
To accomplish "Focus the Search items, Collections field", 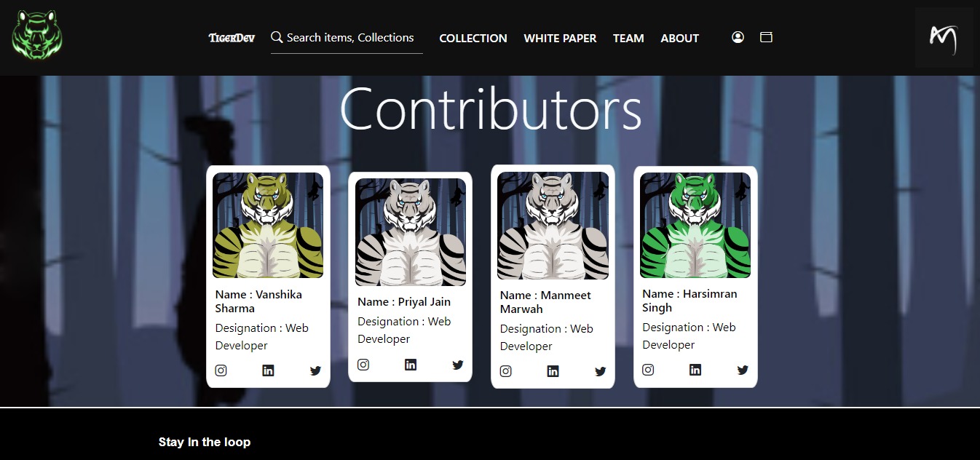I will [347, 38].
